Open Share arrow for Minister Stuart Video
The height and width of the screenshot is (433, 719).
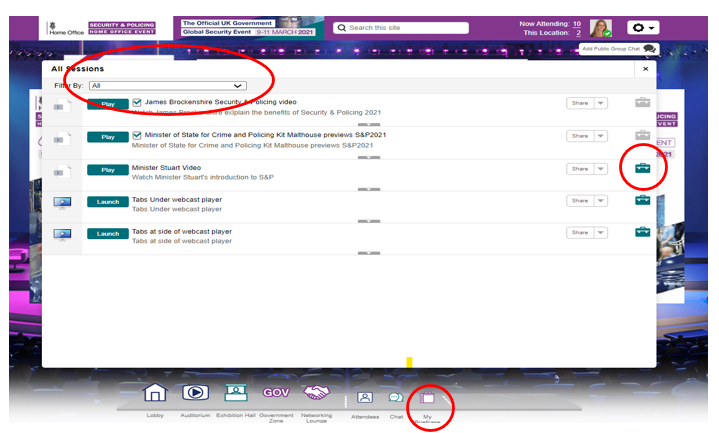(601, 169)
